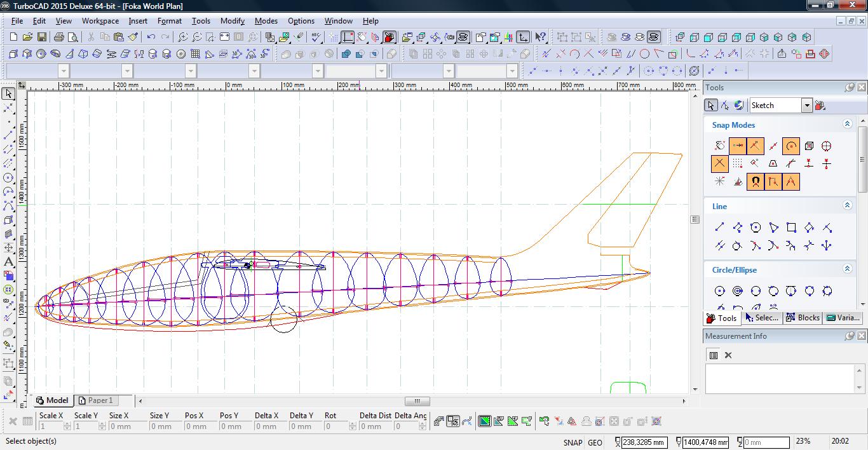The image size is (868, 450).
Task: Toggle GEO mode in status bar
Action: (595, 442)
